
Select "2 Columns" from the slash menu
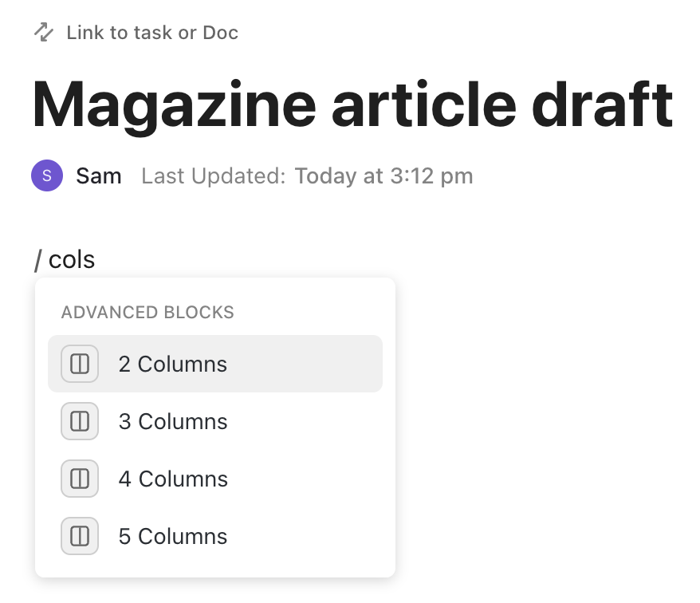(x=173, y=364)
